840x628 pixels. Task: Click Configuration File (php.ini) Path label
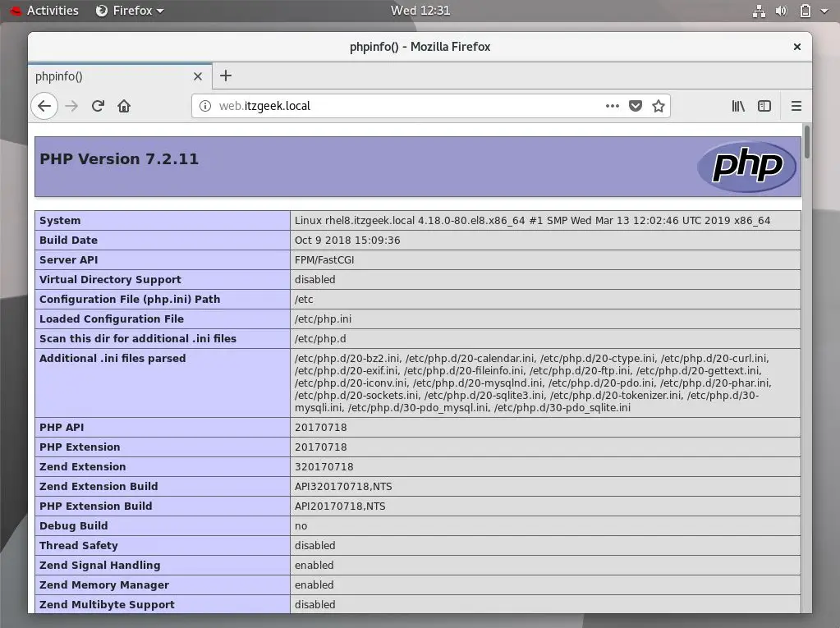[130, 300]
